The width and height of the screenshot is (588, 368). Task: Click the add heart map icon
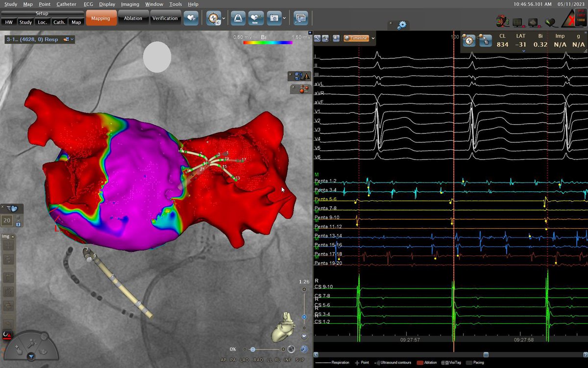(191, 18)
